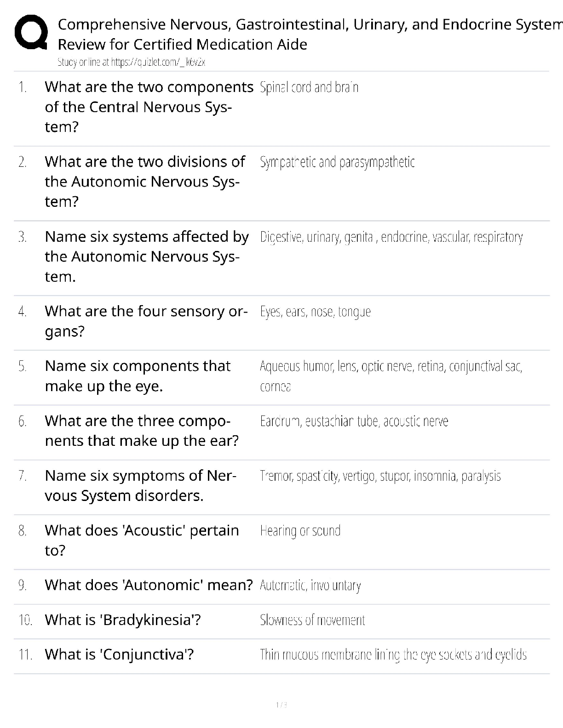This screenshot has height=728, width=563.
Task: Click the 'Digestive, urinary, genital' answer line
Action: [391, 237]
